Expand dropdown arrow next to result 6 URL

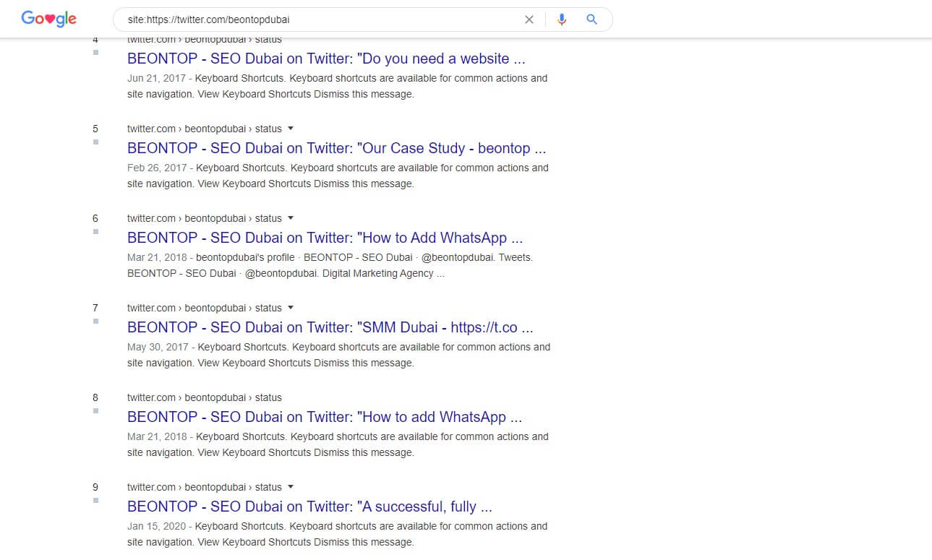[291, 218]
